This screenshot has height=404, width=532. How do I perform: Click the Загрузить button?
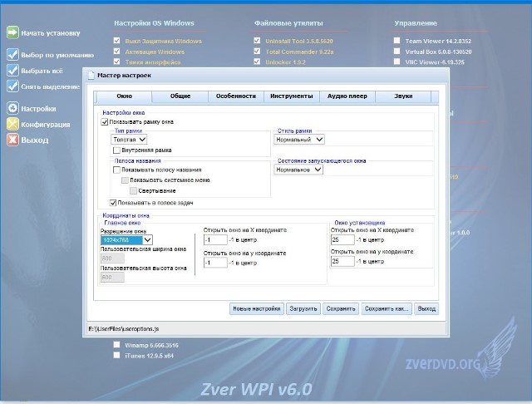coord(303,308)
